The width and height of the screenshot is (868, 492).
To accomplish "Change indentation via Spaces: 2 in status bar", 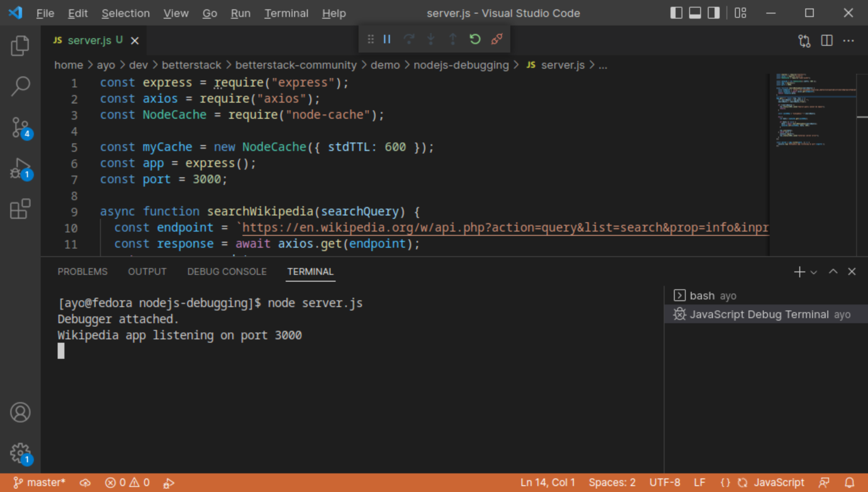I will click(x=612, y=482).
